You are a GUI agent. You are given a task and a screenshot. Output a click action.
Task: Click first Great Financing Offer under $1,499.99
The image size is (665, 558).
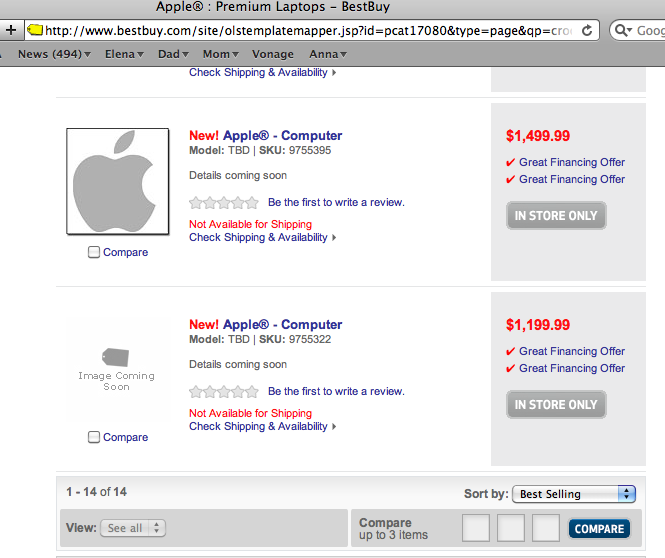click(x=572, y=162)
